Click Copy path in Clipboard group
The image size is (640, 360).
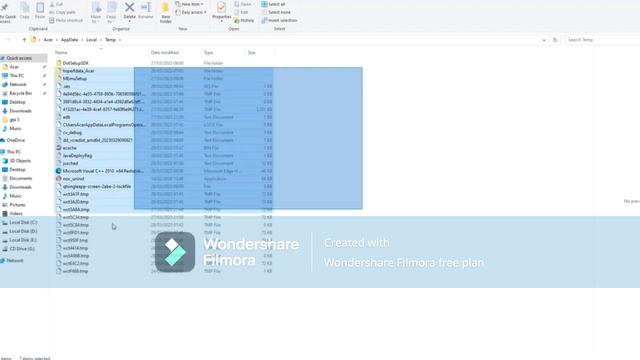62,12
